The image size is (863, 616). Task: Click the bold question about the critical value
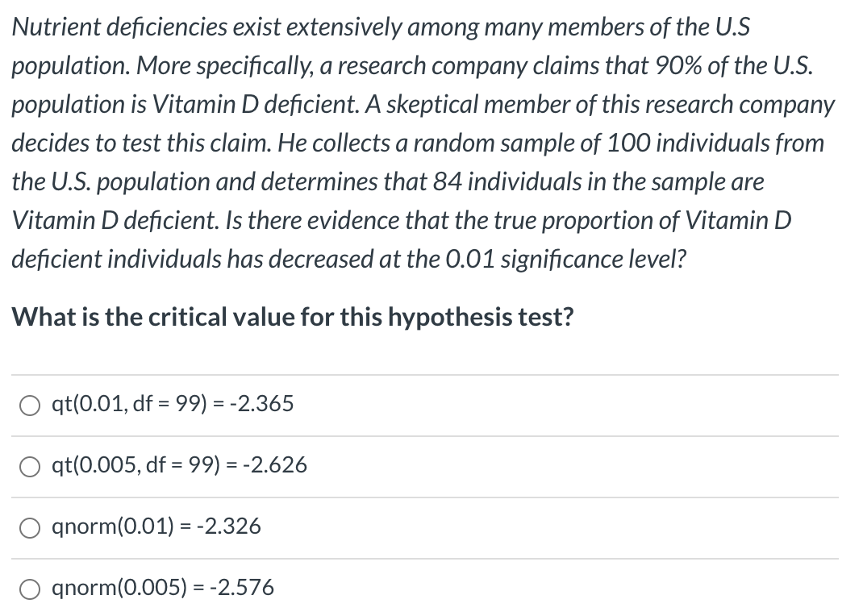[x=293, y=317]
